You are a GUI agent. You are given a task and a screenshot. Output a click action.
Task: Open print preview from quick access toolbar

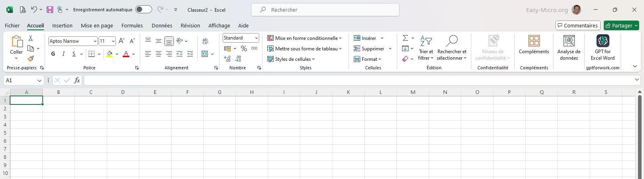point(23,10)
